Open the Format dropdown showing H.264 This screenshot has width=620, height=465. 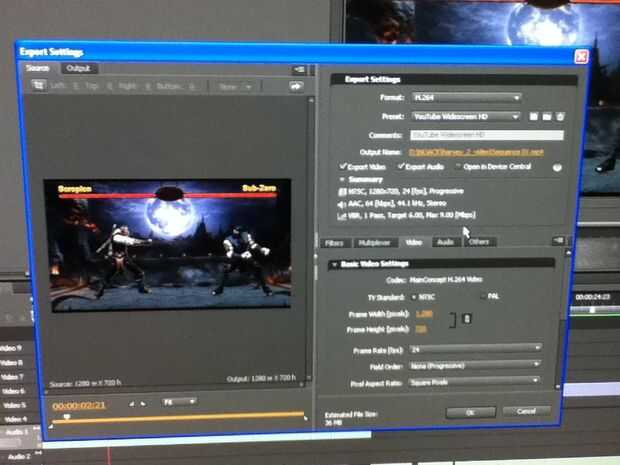[x=466, y=97]
